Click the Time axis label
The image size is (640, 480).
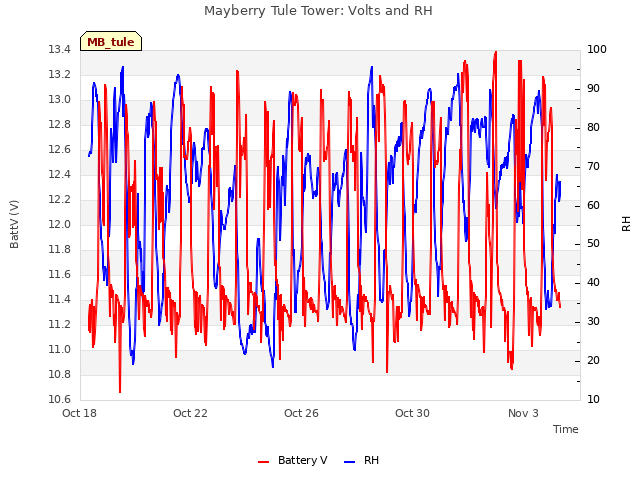(x=566, y=429)
